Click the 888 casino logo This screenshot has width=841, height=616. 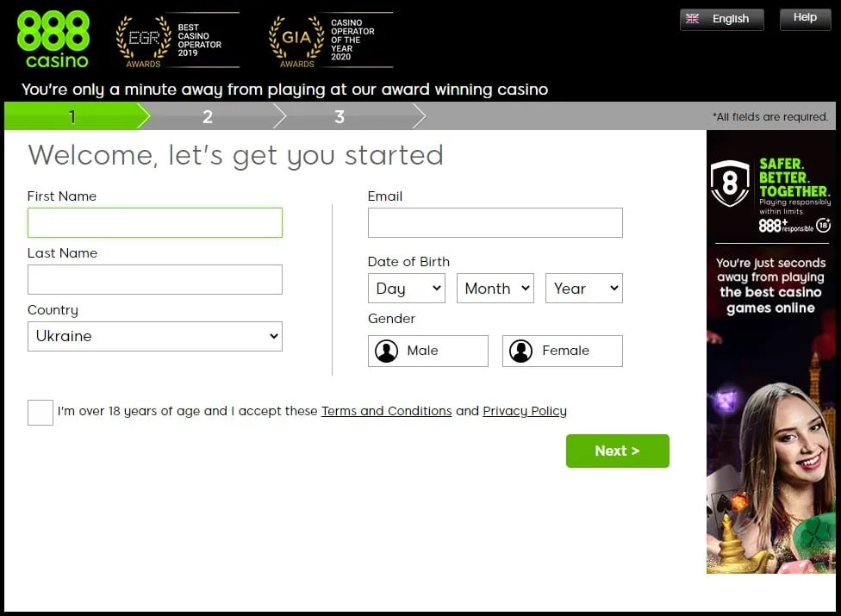click(x=53, y=40)
